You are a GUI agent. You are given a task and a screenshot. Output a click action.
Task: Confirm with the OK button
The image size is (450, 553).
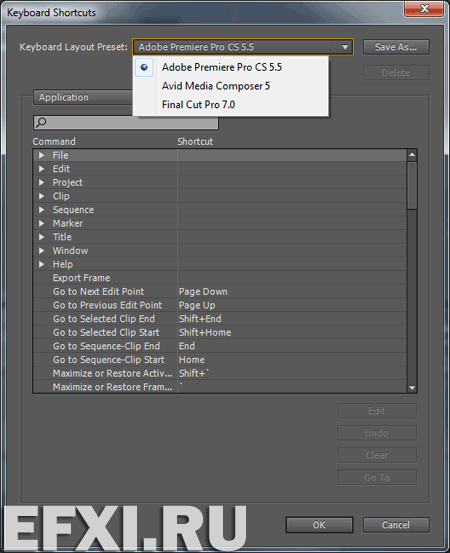[320, 525]
